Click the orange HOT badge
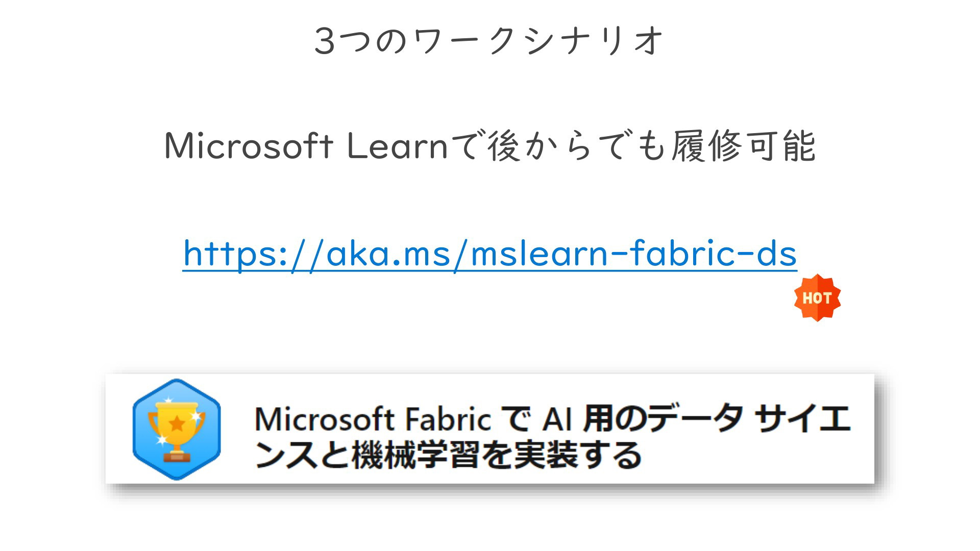980x551 pixels. tap(817, 298)
